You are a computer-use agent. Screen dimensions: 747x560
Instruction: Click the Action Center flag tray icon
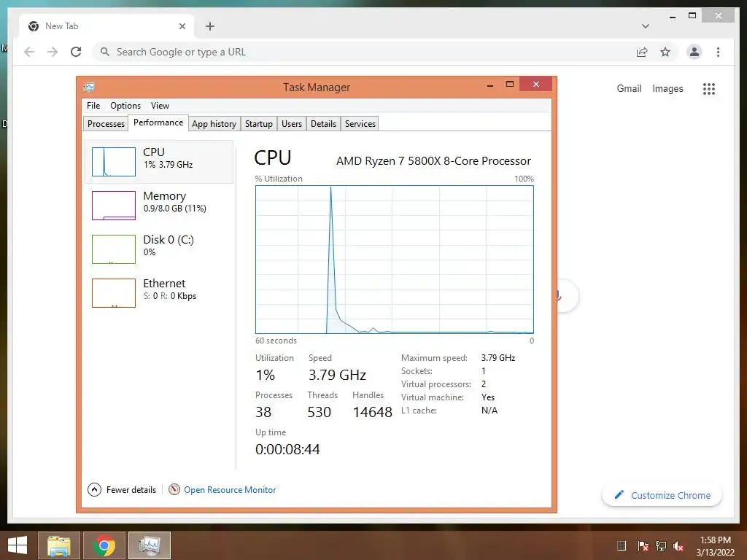643,546
